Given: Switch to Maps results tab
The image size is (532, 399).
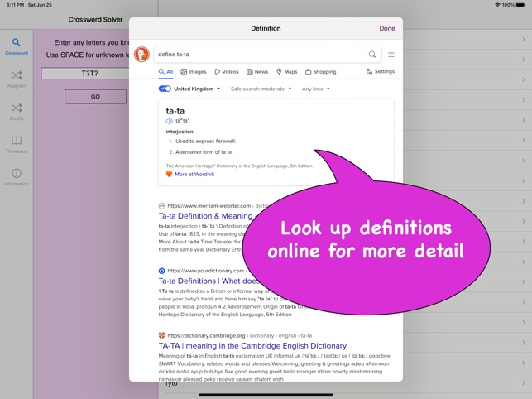Looking at the screenshot, I should 287,72.
